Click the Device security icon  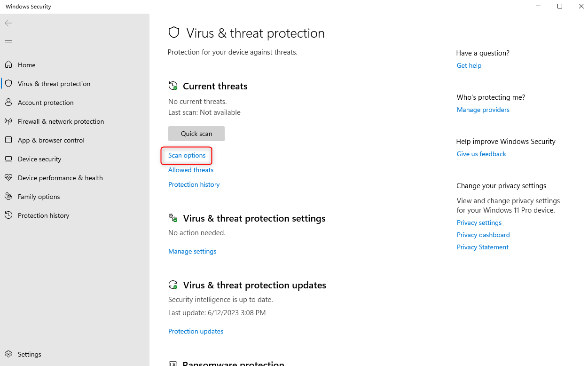point(8,159)
